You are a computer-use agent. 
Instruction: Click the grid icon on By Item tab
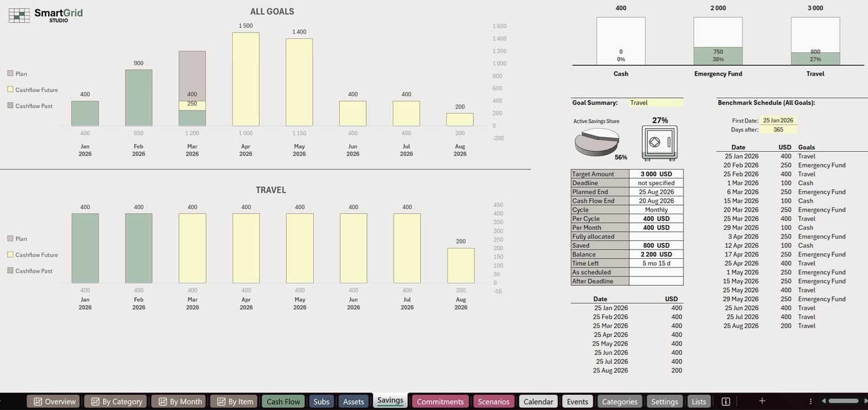[220, 401]
